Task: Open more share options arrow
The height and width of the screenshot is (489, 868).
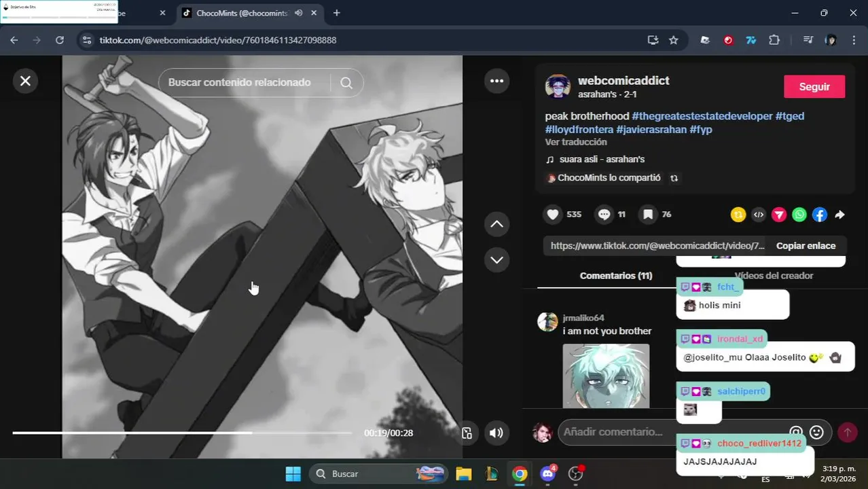Action: pos(839,215)
